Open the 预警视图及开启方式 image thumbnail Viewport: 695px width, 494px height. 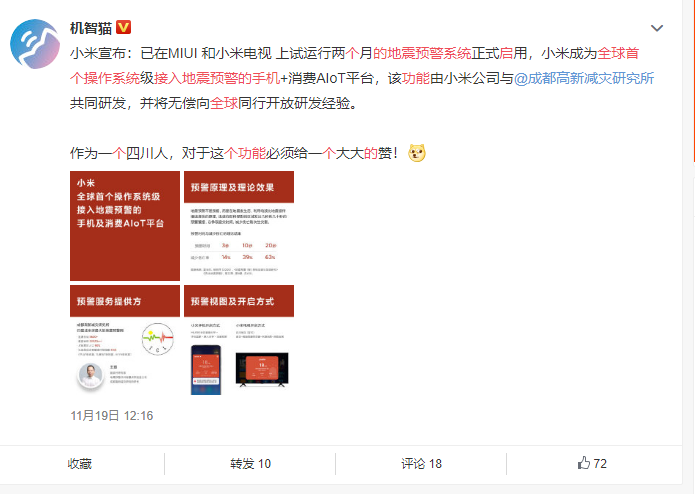[239, 340]
